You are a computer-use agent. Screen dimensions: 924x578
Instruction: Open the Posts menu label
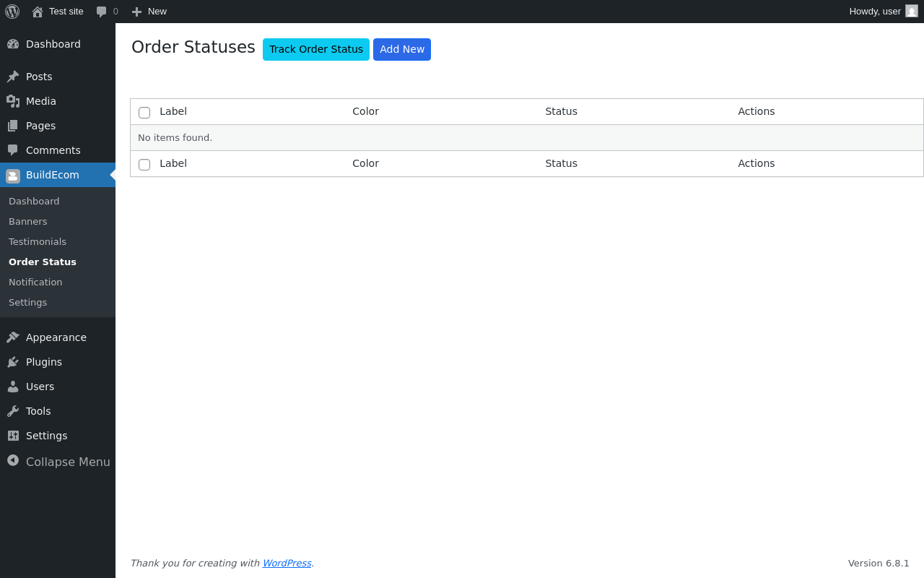point(39,77)
